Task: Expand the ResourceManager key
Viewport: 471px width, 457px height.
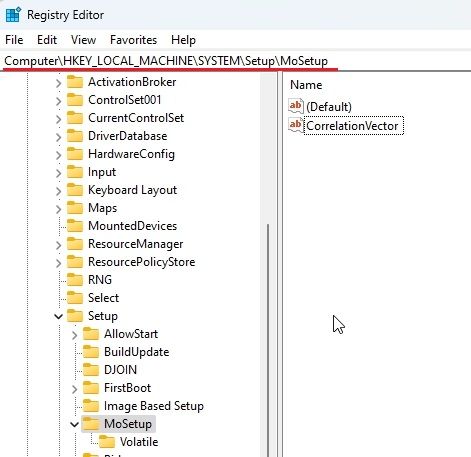Action: tap(58, 244)
